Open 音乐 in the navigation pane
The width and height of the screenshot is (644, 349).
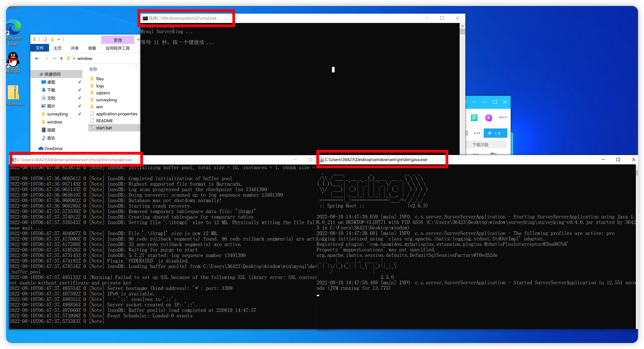51,138
